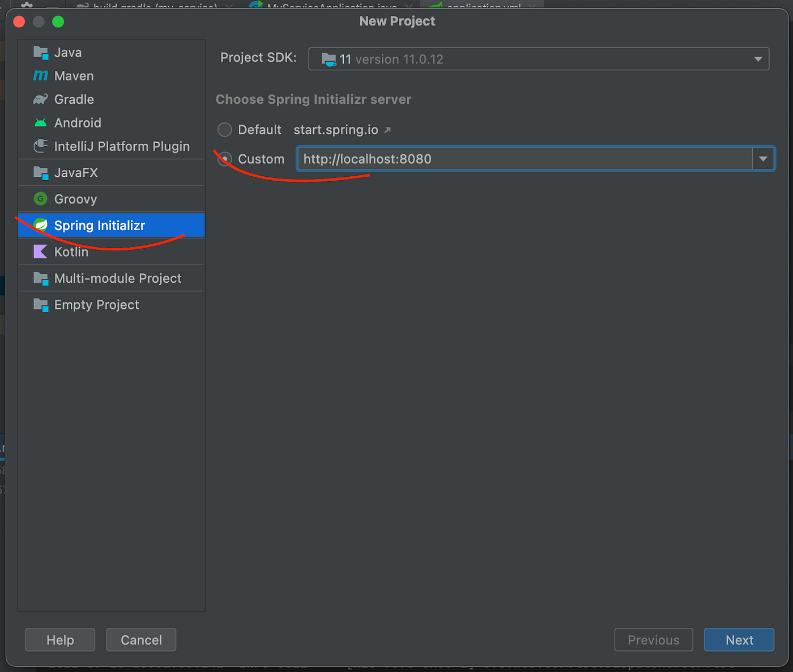
Task: Click the green Groovy 'G' icon
Action: tap(41, 199)
